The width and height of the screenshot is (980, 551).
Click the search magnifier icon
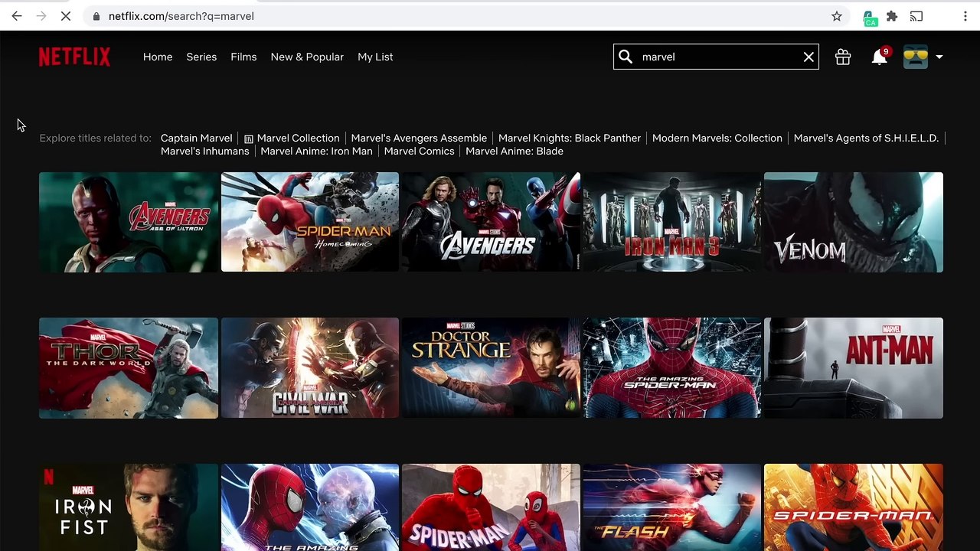pos(626,57)
